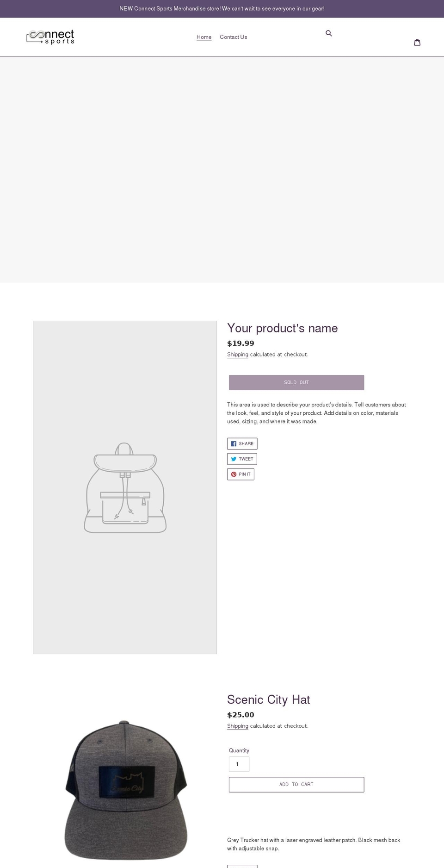
Task: Open the Shipping link under $25.00
Action: (x=237, y=726)
